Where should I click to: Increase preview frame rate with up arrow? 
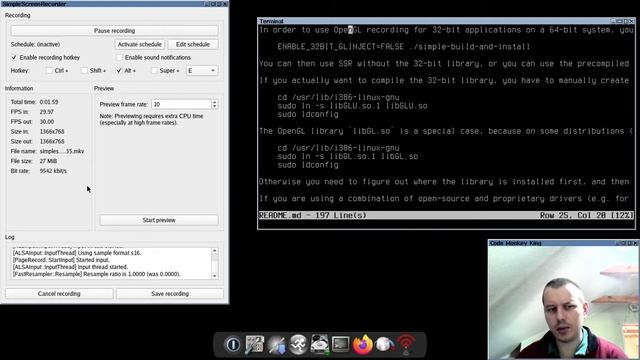coord(214,102)
